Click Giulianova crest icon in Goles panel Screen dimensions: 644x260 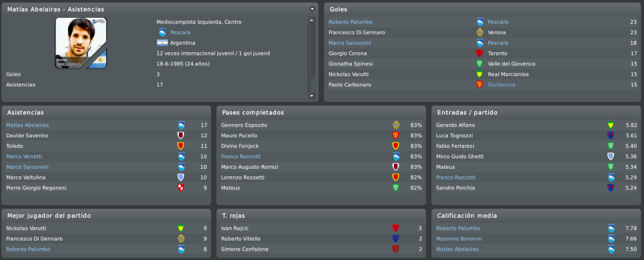pos(480,84)
